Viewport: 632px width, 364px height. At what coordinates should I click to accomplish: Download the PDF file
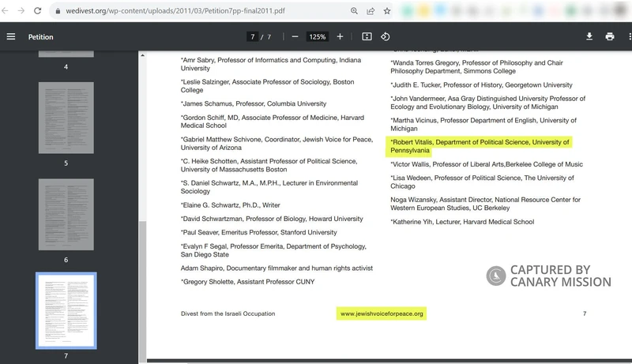[589, 37]
